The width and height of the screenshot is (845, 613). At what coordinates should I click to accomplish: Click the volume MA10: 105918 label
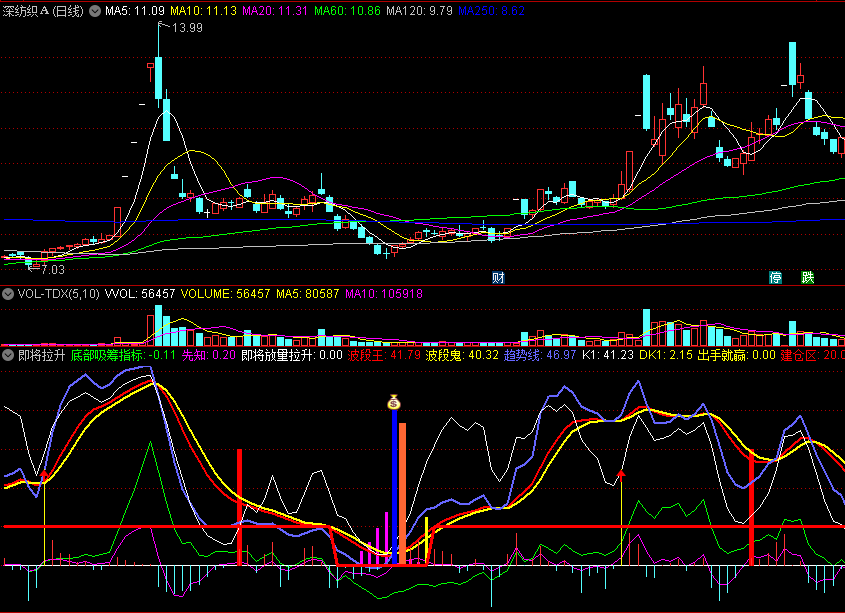coord(384,294)
